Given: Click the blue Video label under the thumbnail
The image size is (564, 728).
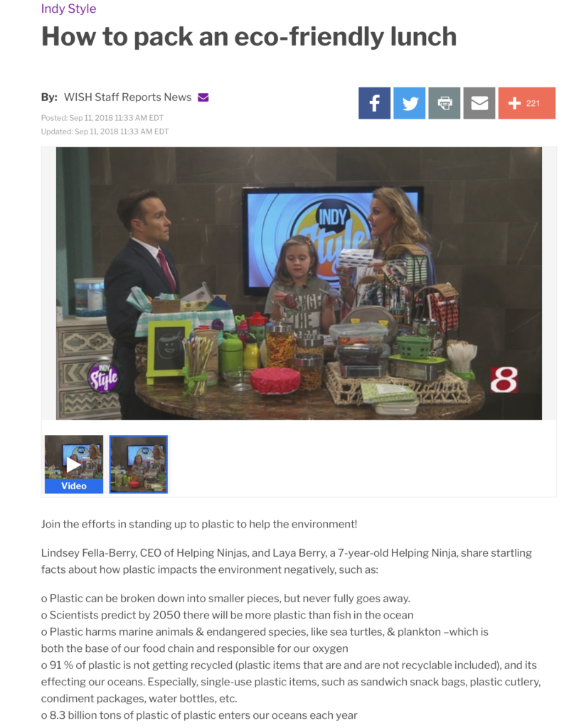Looking at the screenshot, I should point(74,486).
